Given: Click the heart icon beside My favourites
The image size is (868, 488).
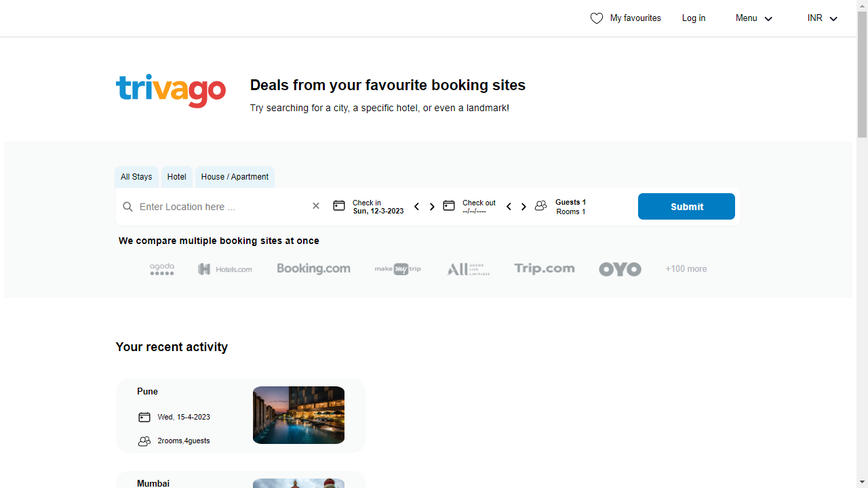Looking at the screenshot, I should (x=597, y=18).
